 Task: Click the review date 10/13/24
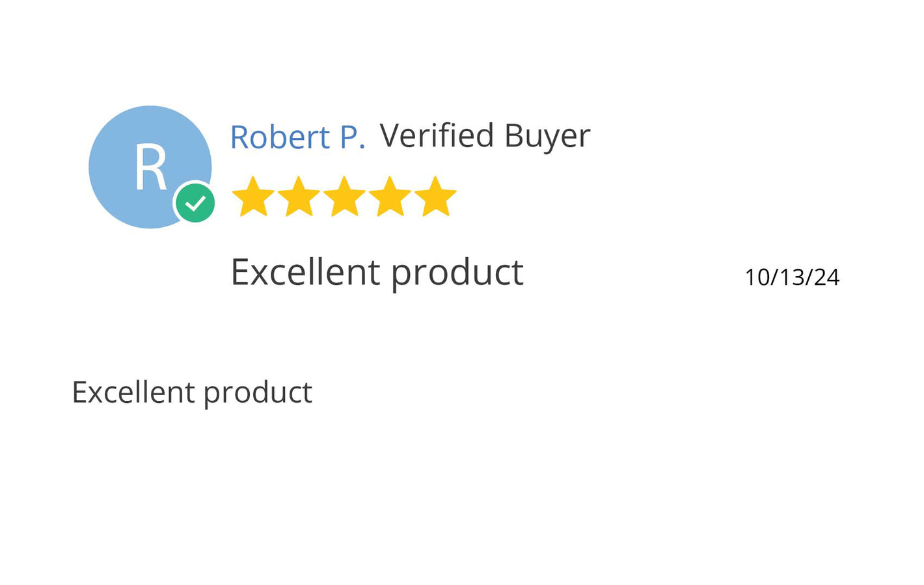(792, 277)
